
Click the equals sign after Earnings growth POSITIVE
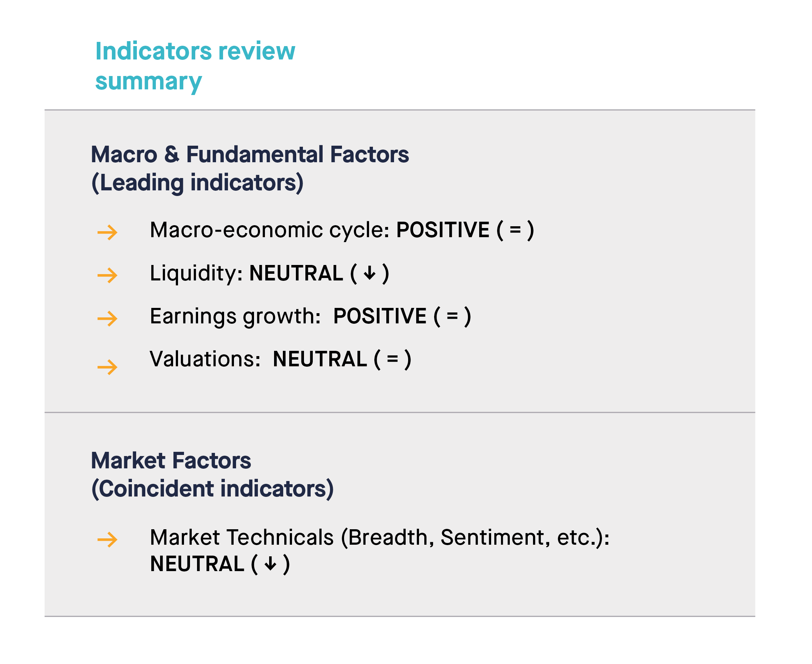(452, 316)
